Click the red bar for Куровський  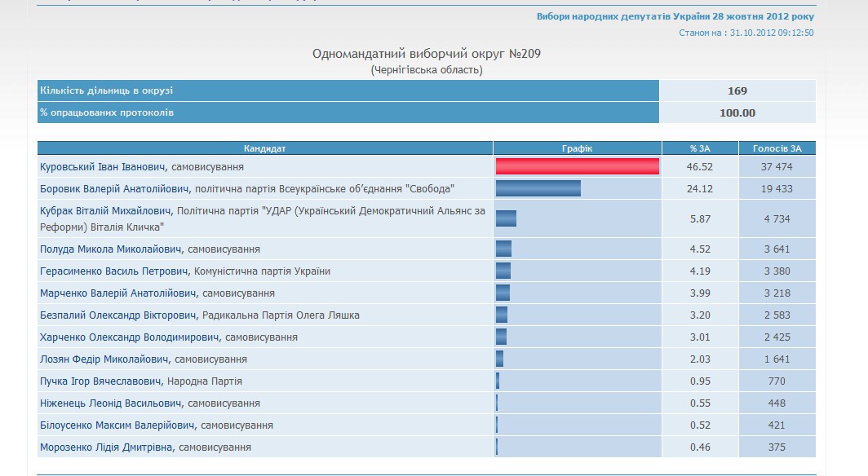(577, 166)
